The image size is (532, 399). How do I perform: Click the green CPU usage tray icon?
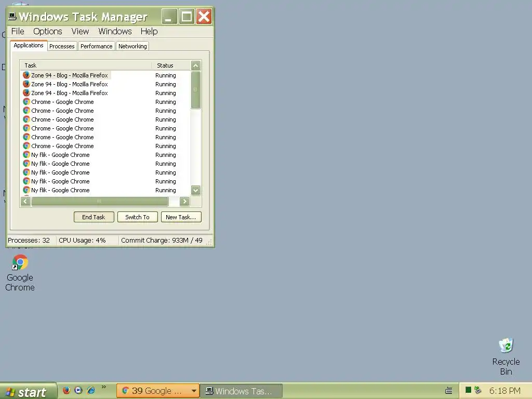pos(468,390)
